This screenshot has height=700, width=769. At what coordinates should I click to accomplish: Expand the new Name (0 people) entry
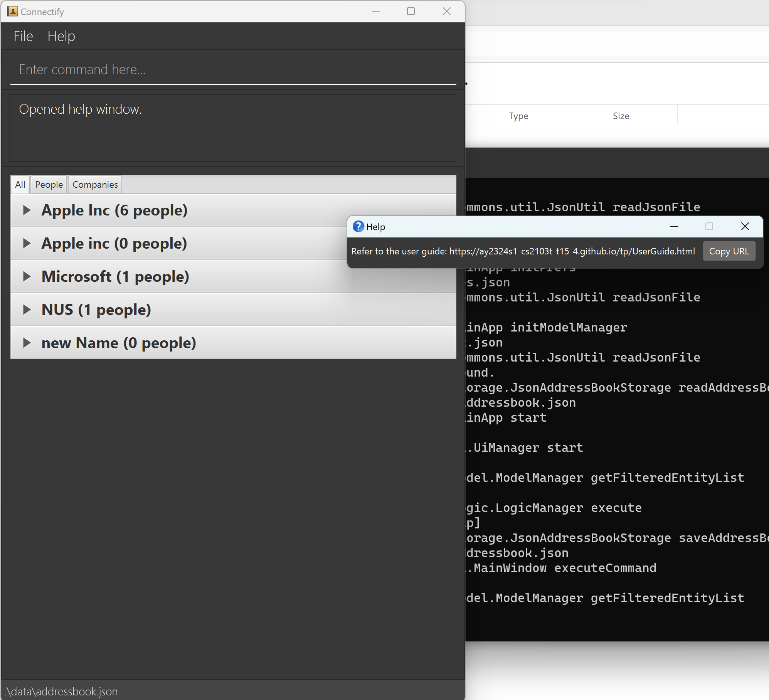click(x=27, y=343)
